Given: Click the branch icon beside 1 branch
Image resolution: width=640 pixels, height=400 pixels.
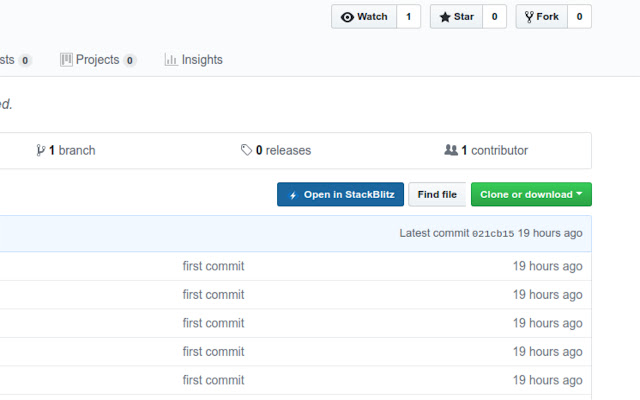Looking at the screenshot, I should 40,151.
